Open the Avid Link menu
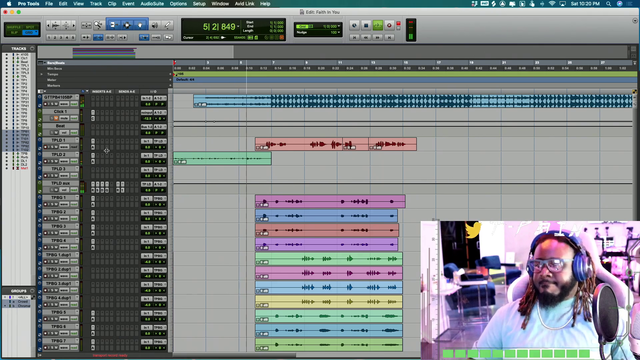Screen dimensions: 640x360 pos(244,4)
